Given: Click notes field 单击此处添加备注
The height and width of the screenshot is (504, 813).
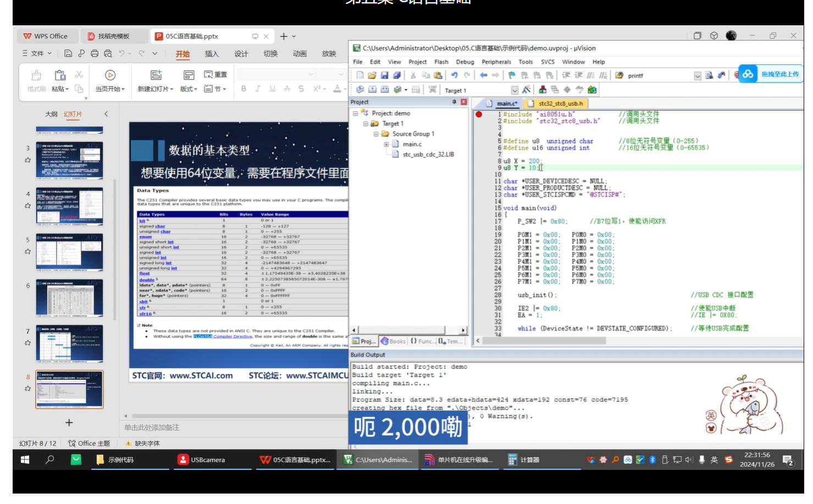Looking at the screenshot, I should click(152, 428).
